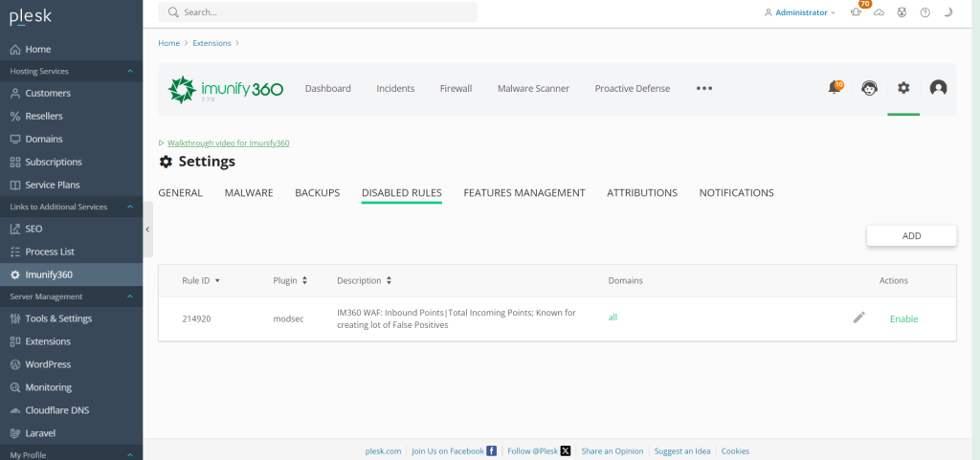Viewport: 980px width, 460px height.
Task: Collapse the Hosting Services sidebar section
Action: [x=129, y=71]
